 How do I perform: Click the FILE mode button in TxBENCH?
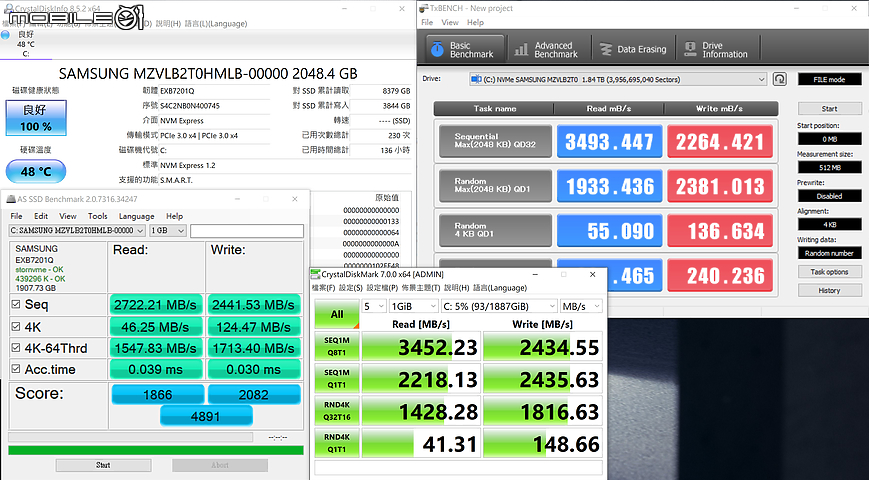coord(830,79)
